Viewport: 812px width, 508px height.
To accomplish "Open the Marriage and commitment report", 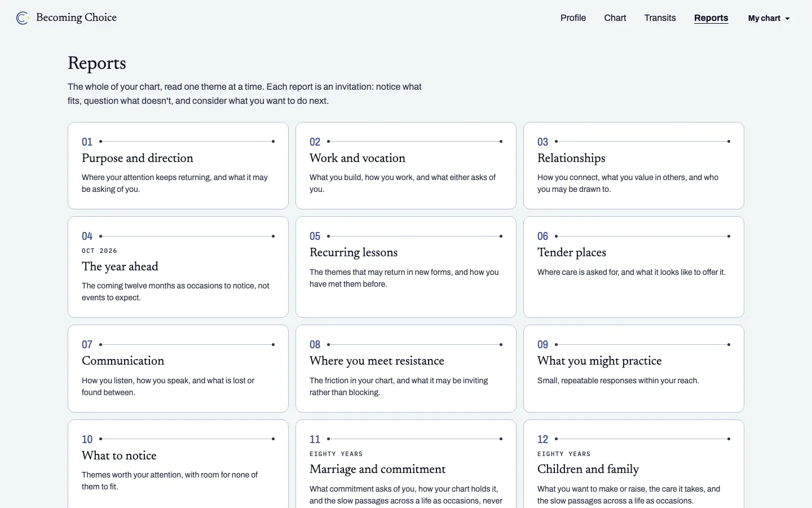I will point(406,464).
